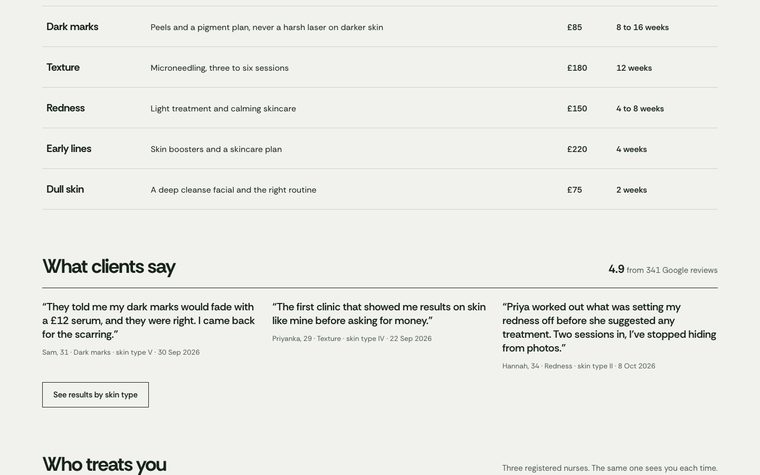Click Priyanka's testimonial about results first
Screen dimensions: 760x475
pos(379,314)
